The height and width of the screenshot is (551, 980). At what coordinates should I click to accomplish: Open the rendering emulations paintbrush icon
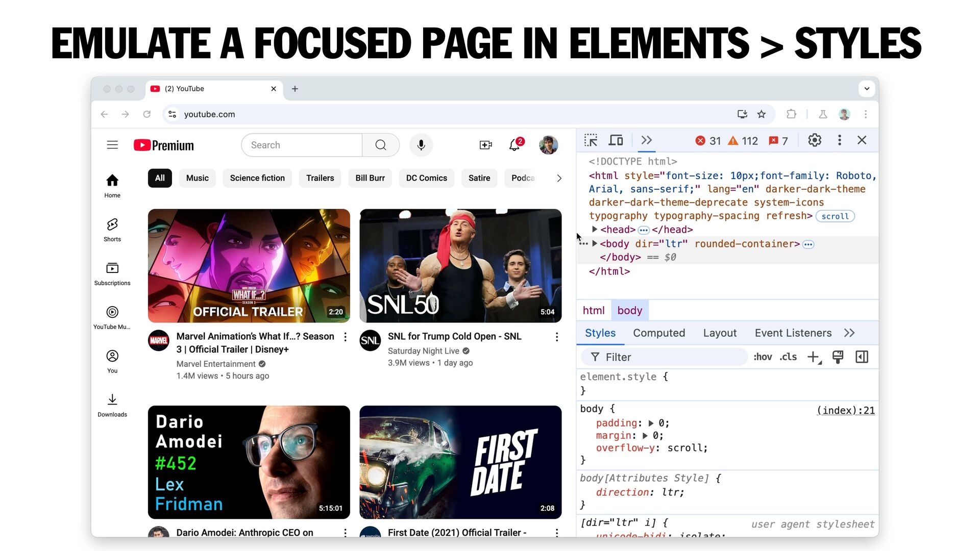coord(838,357)
